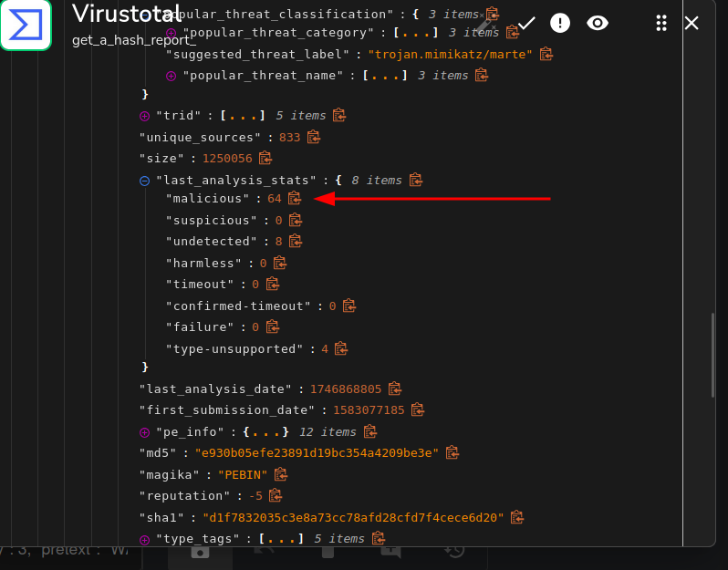728x570 pixels.
Task: Copy the last_analysis_date value
Action: point(395,389)
